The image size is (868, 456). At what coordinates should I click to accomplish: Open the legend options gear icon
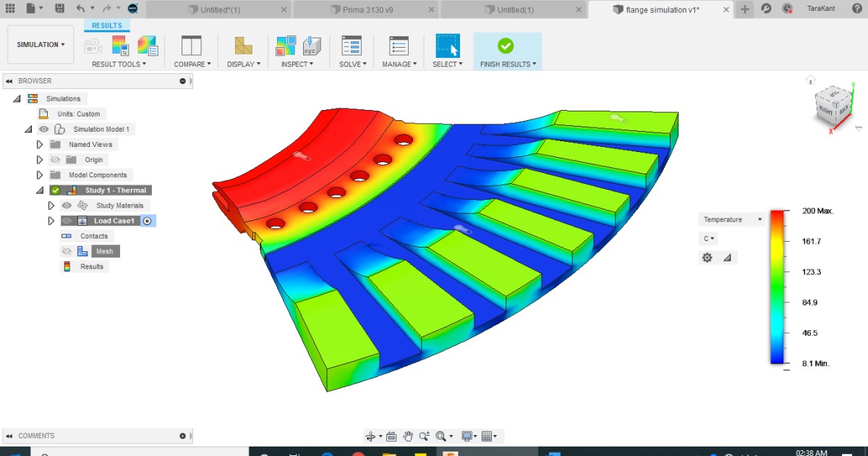point(707,257)
